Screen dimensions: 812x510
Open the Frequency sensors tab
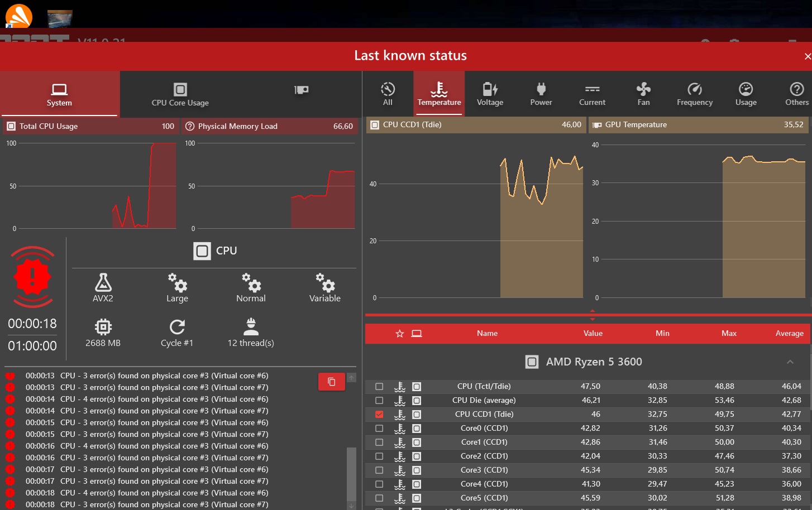coord(695,94)
